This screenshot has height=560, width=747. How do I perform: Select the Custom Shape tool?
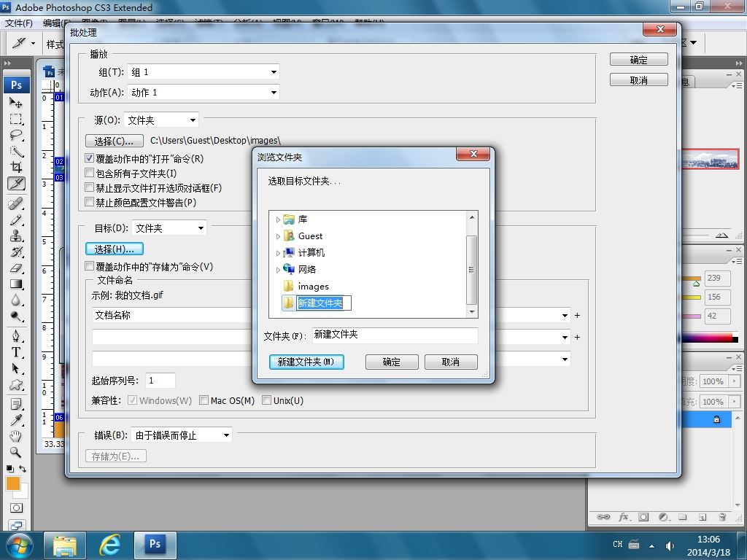[x=16, y=385]
